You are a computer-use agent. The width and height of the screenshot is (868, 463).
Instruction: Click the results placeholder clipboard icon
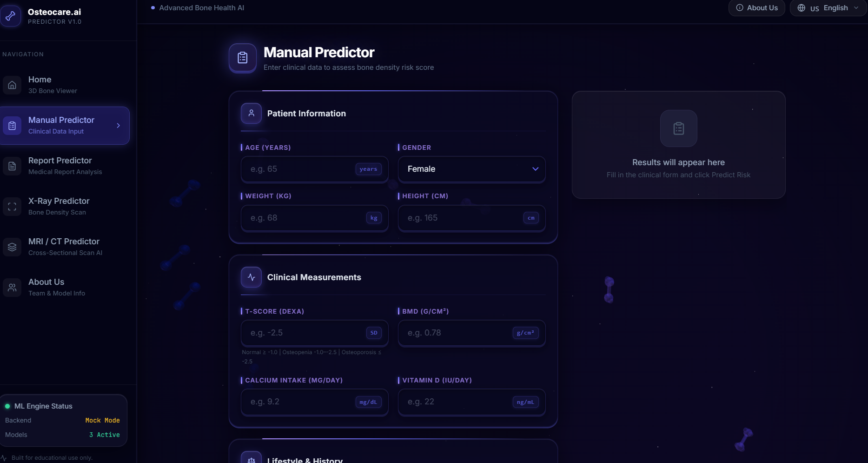point(679,128)
